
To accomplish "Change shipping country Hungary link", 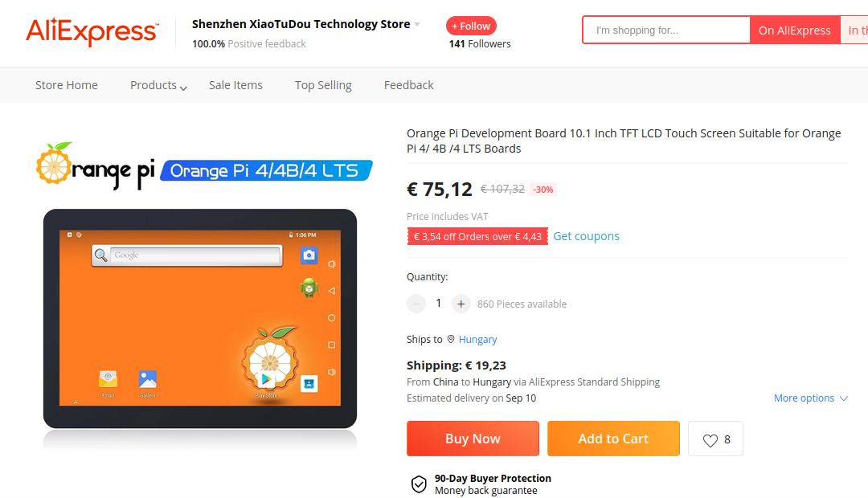I will [x=477, y=339].
